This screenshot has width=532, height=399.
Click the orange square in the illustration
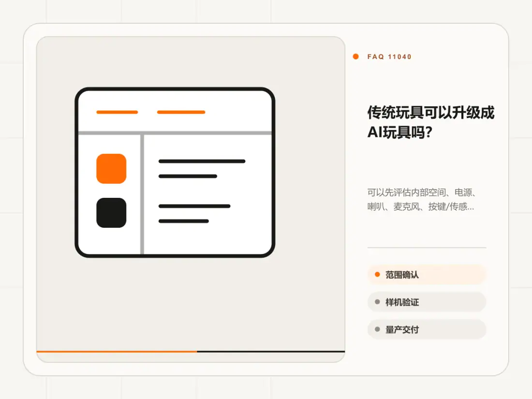tap(111, 169)
